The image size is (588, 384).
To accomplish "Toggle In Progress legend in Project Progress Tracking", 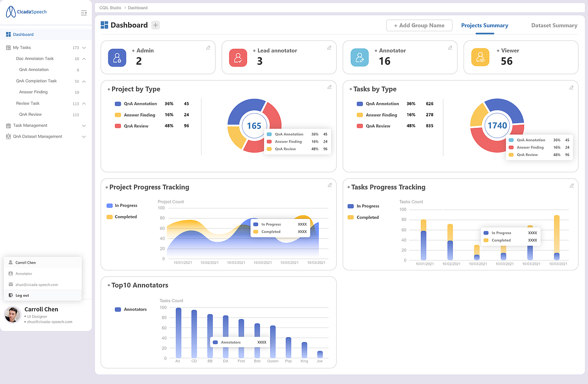I will tap(122, 206).
